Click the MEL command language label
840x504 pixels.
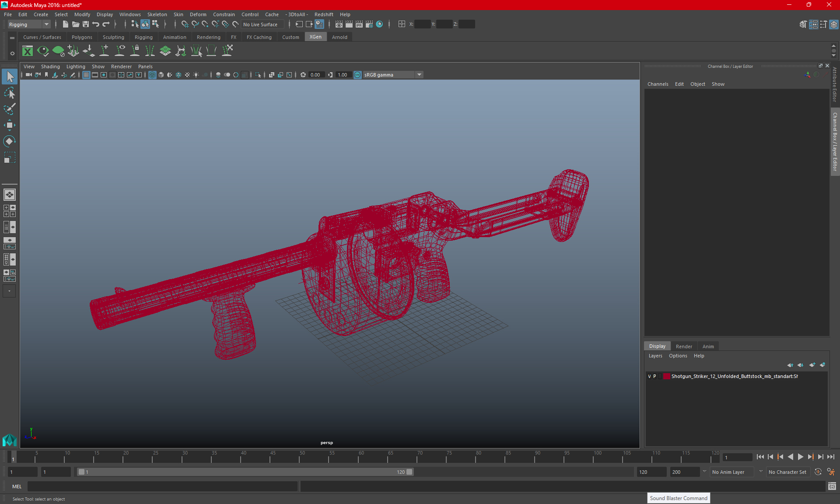click(17, 486)
